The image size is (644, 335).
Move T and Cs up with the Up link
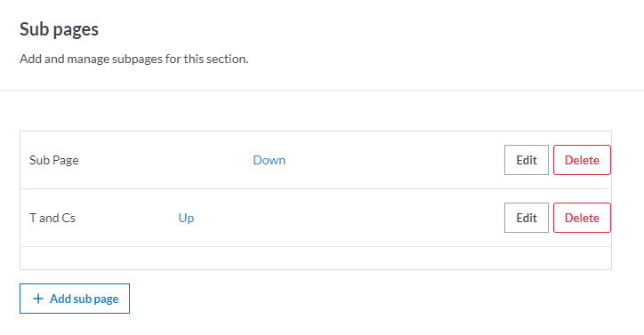pyautogui.click(x=186, y=218)
